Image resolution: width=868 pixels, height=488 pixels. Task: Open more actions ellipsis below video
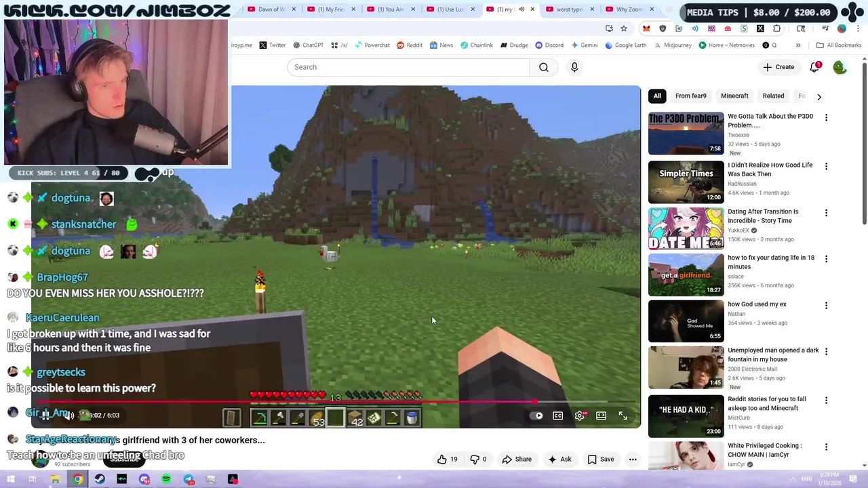coord(633,460)
